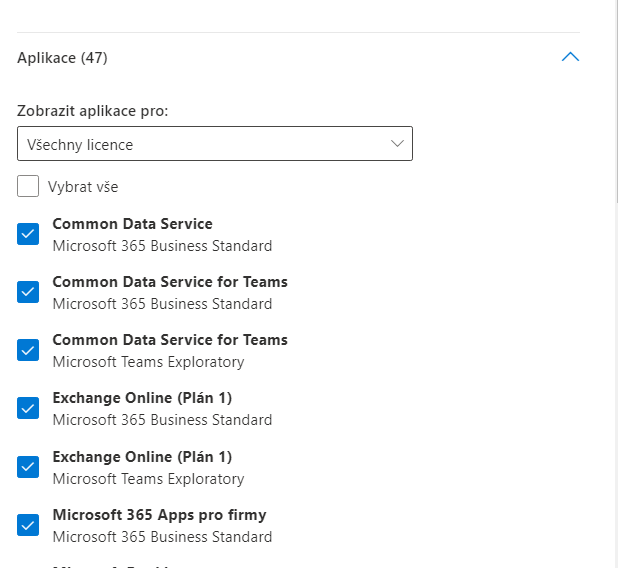Uncheck the Microsoft 365 Apps pro firmy checkbox
The height and width of the screenshot is (568, 618).
click(x=28, y=524)
